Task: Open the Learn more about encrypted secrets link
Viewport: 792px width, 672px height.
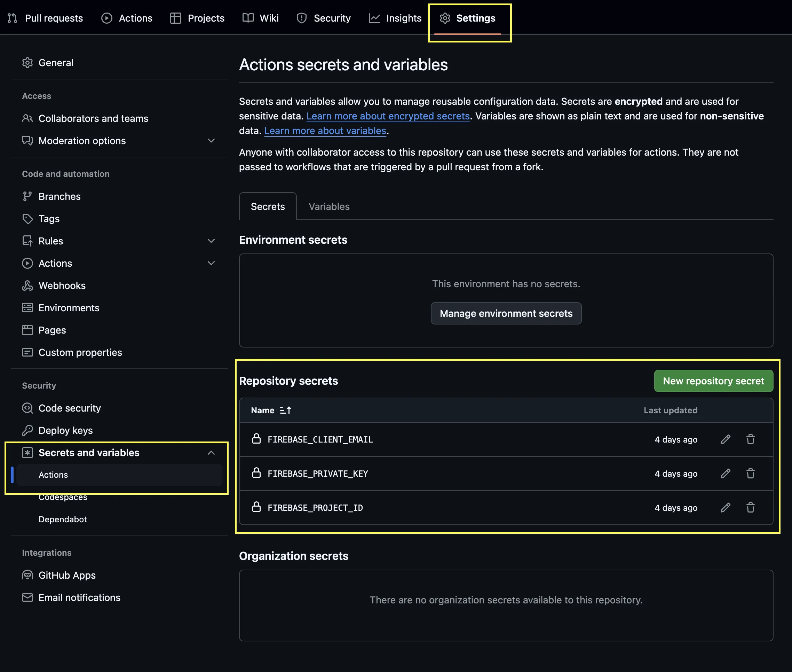Action: point(388,116)
